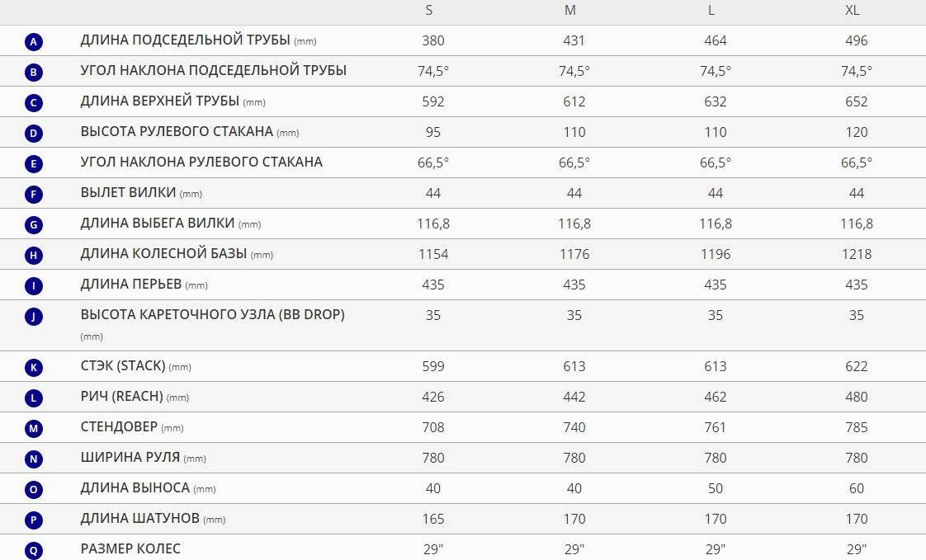Screen dimensions: 926x560
Task: Select the S size column header
Action: (x=428, y=11)
